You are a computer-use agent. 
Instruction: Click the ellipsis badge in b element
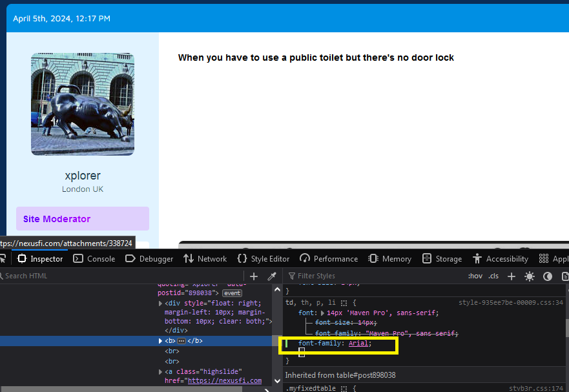(x=181, y=341)
